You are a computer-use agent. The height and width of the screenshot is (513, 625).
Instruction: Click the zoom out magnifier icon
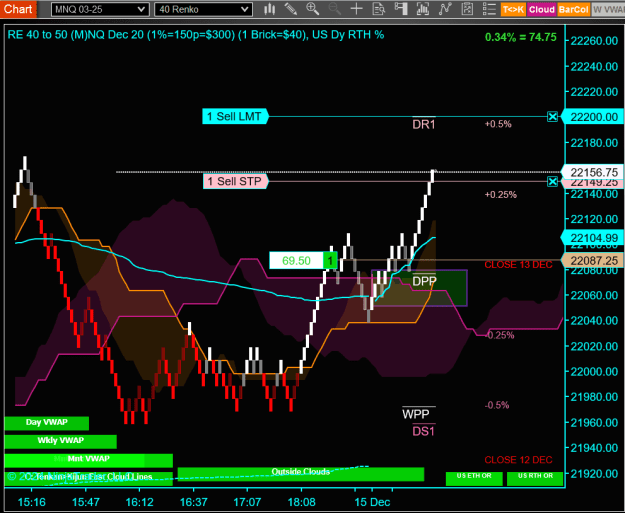(x=334, y=9)
